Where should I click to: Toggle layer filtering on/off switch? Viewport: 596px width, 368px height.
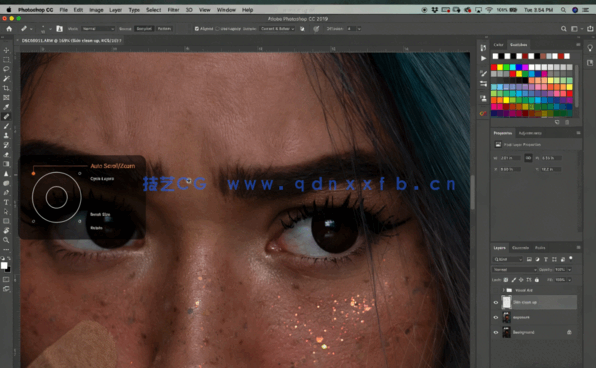pos(571,259)
